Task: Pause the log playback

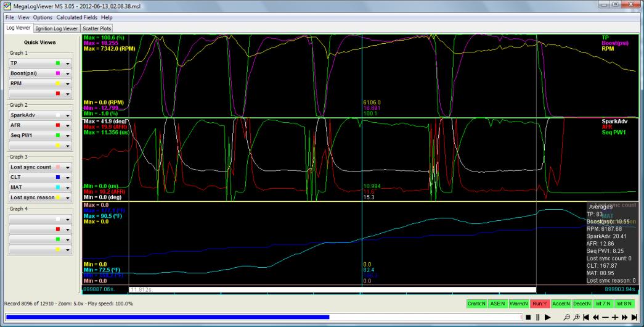Action: tap(537, 317)
